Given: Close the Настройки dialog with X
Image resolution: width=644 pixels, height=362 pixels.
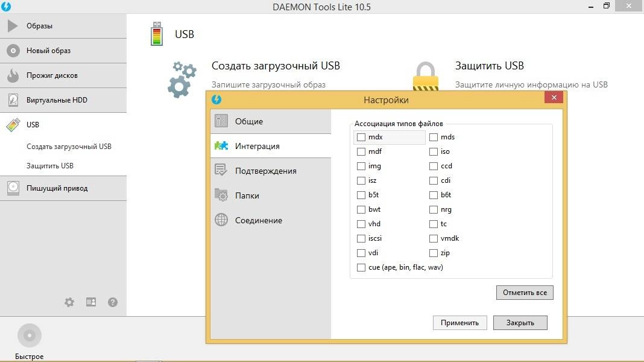Looking at the screenshot, I should point(554,97).
